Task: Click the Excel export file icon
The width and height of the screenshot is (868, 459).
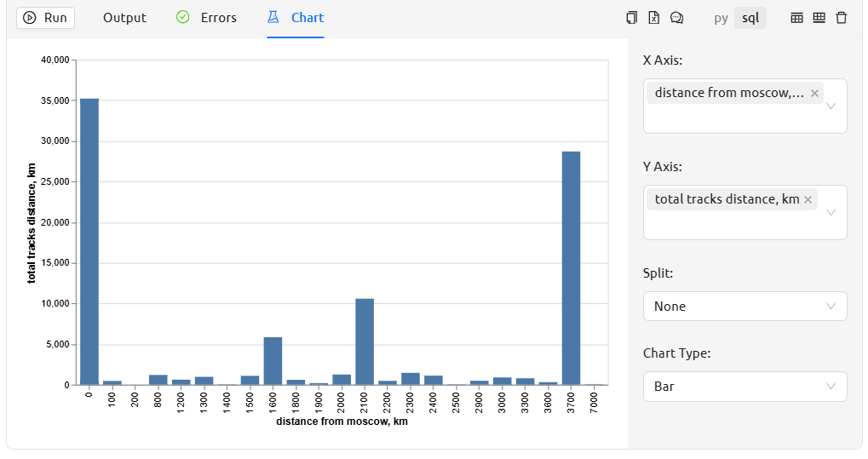Action: 653,18
